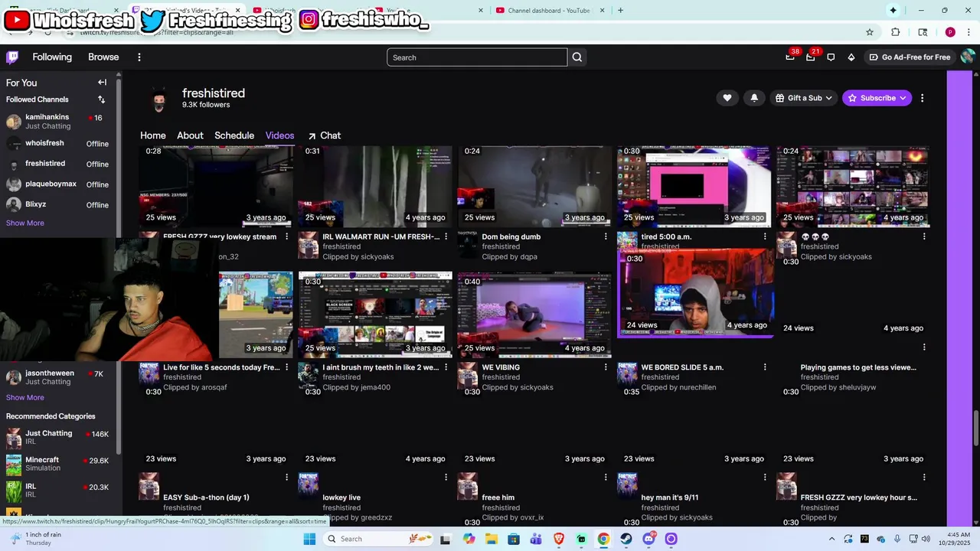The height and width of the screenshot is (551, 980).
Task: Open File Explorer from the taskbar
Action: [x=492, y=539]
